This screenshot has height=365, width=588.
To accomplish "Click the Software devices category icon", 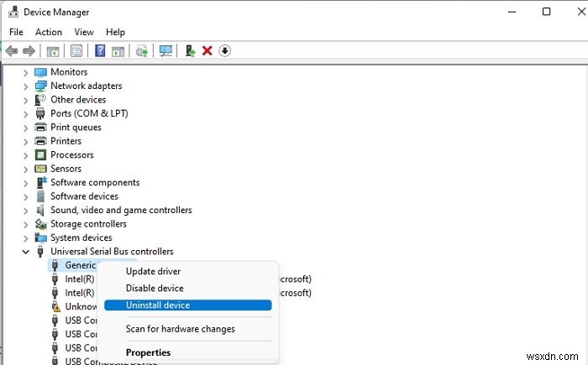I will [x=40, y=196].
